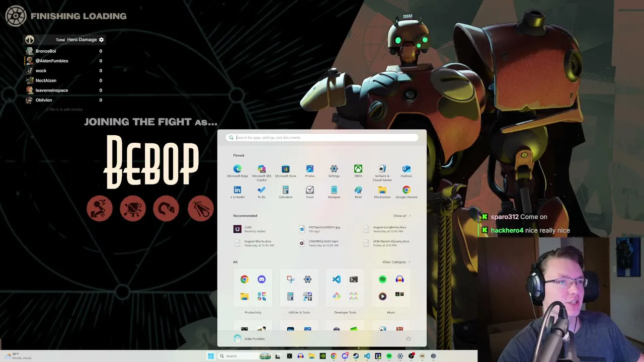The image size is (644, 362).
Task: Open NVIDIA app from the taskbar
Action: click(x=323, y=356)
